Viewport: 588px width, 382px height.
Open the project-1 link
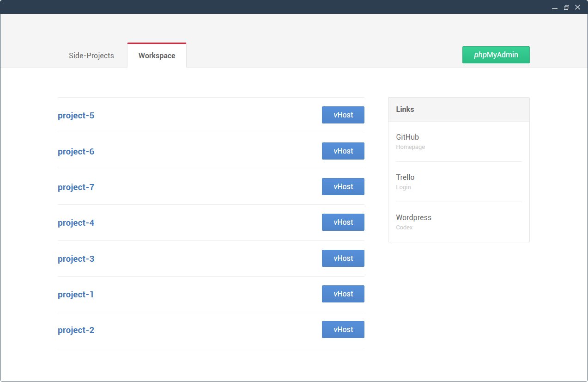pyautogui.click(x=76, y=295)
